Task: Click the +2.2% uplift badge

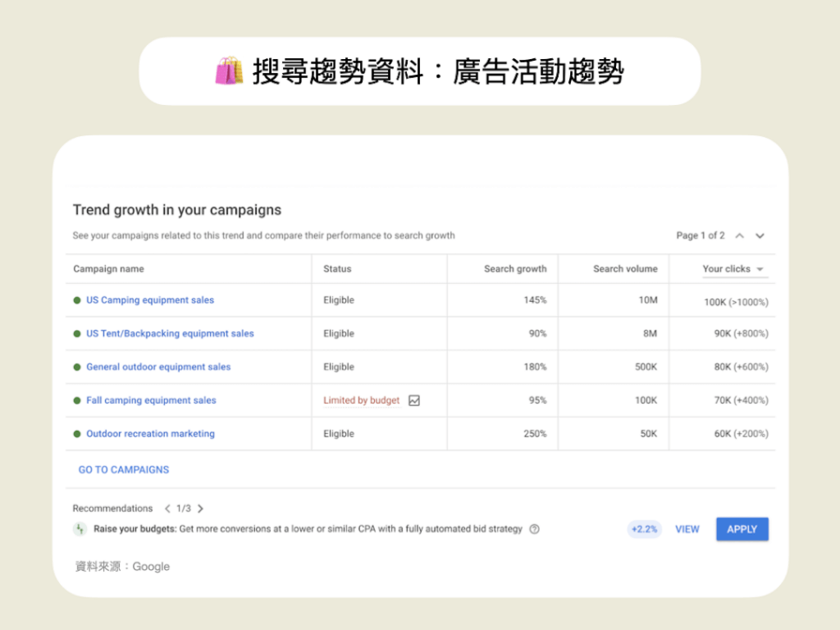Action: 644,529
